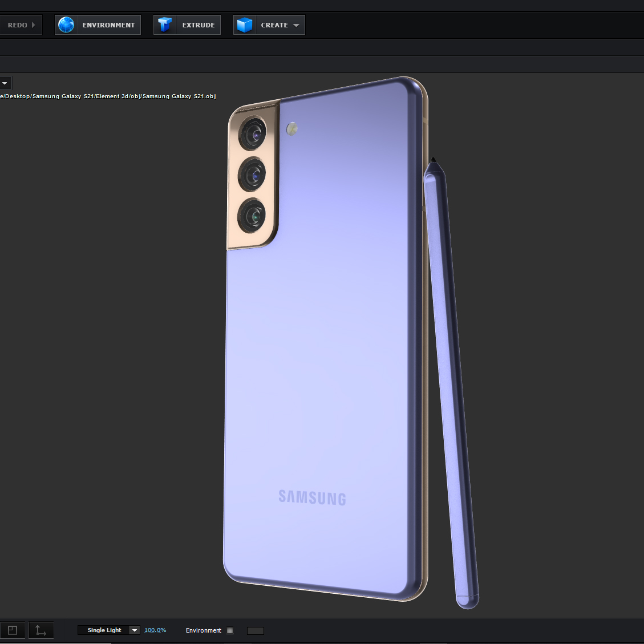Toggle the Environment checkbox

coord(230,630)
